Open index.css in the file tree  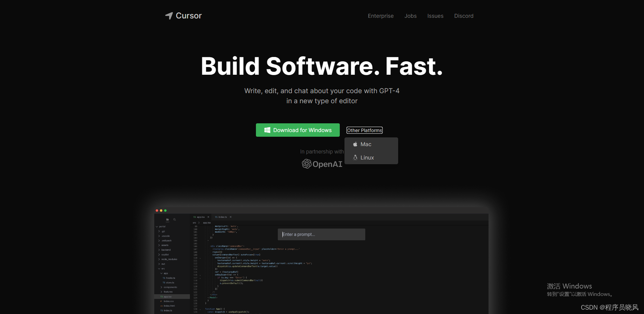click(x=167, y=301)
